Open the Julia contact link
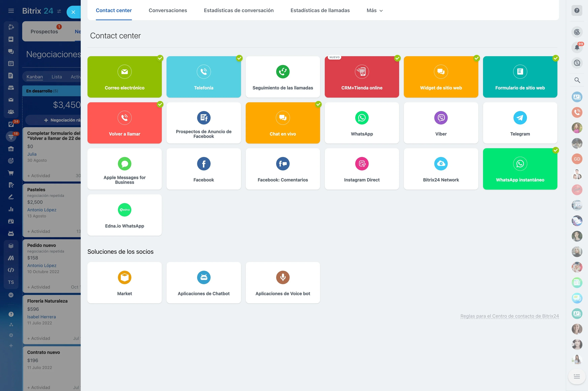The image size is (588, 391). (32, 154)
